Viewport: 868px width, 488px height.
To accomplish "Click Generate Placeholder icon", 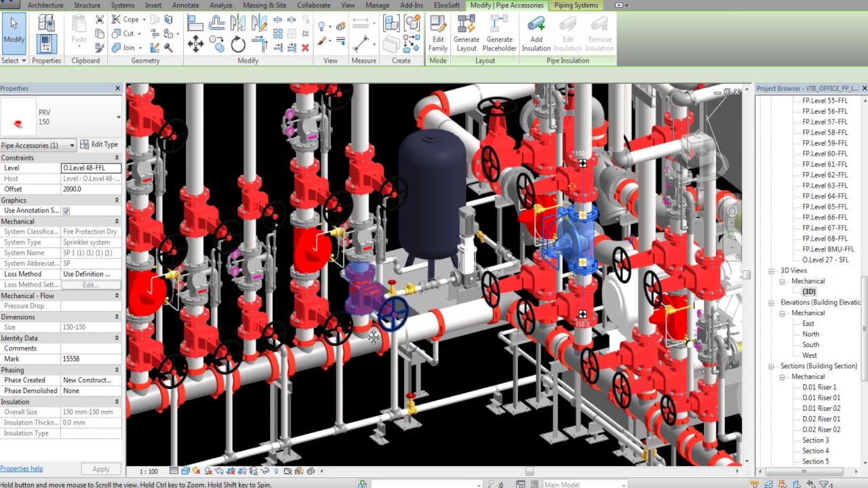I will (499, 34).
